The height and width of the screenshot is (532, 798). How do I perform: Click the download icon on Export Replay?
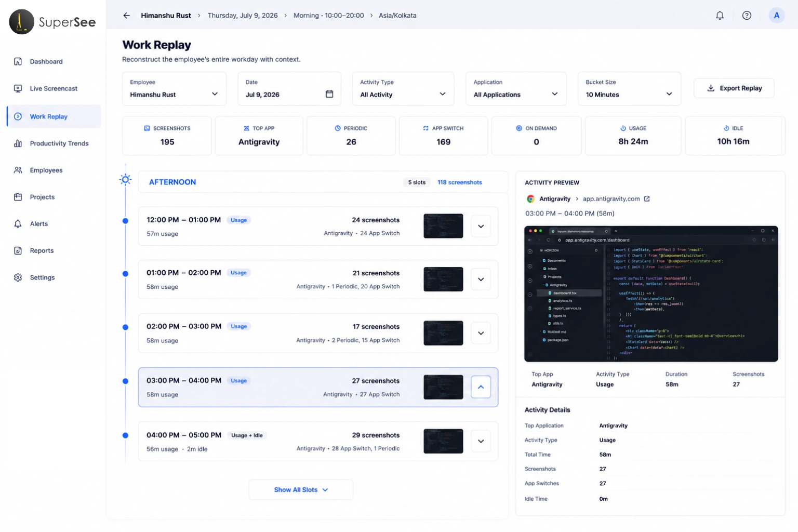(x=711, y=88)
